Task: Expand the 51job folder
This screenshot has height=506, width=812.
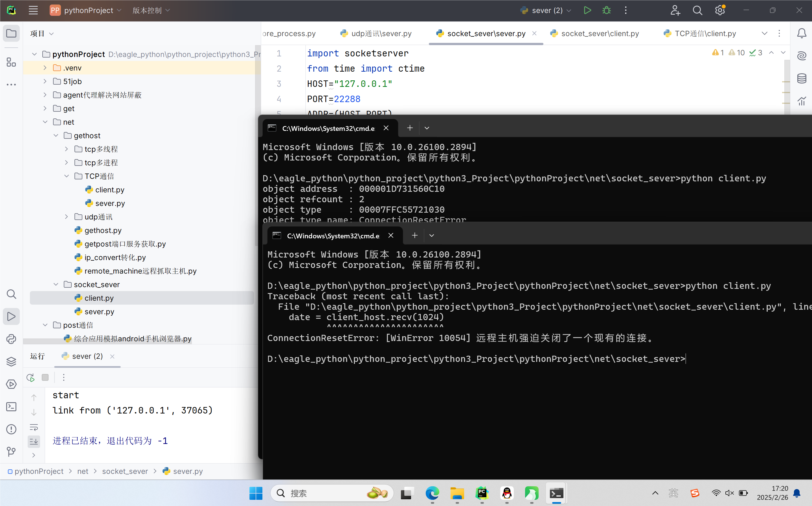Action: tap(45, 81)
